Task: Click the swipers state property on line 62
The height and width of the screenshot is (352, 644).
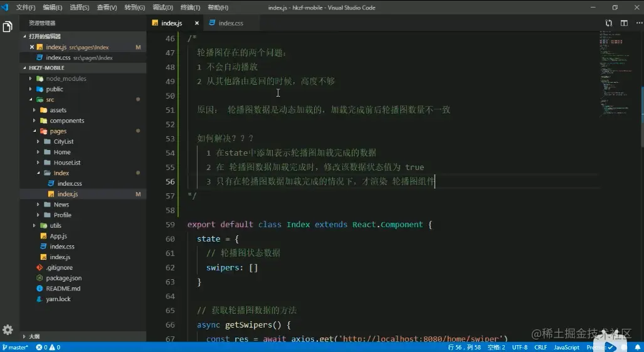Action: click(222, 268)
